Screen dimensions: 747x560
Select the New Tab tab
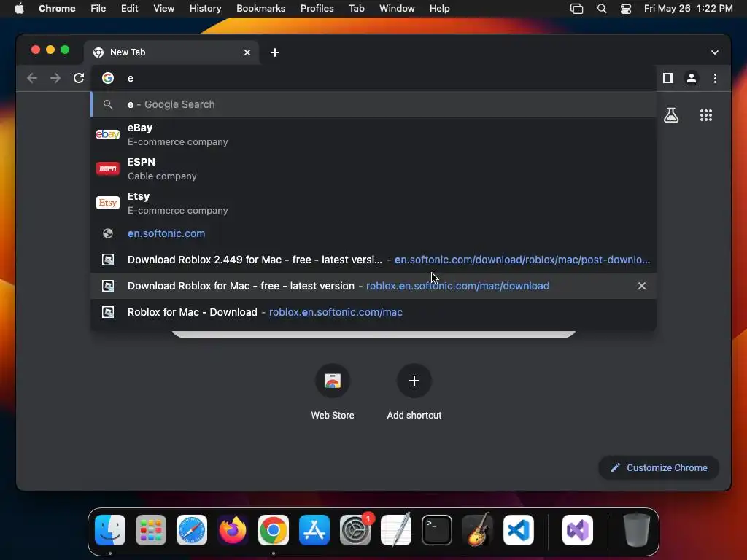click(x=171, y=52)
